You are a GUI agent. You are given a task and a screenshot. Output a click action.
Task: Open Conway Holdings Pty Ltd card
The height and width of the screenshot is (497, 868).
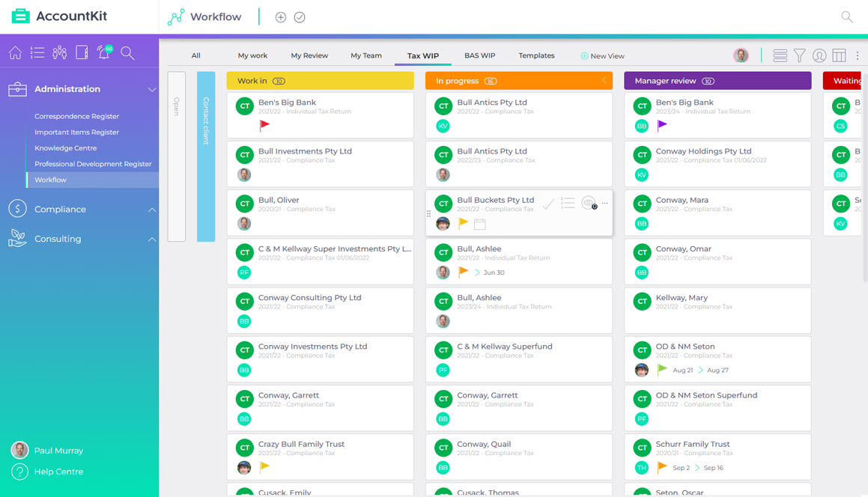(x=717, y=164)
